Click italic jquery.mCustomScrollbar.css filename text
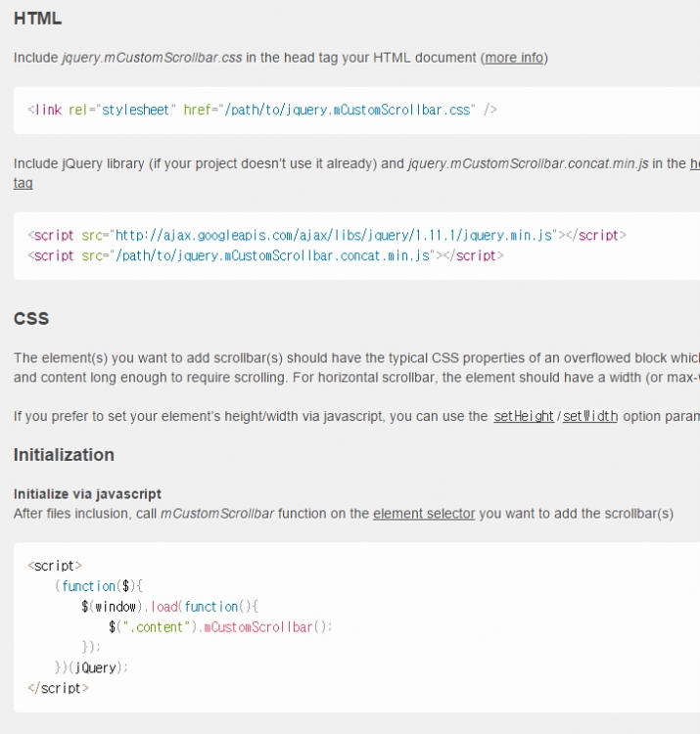The width and height of the screenshot is (700, 734). click(152, 58)
